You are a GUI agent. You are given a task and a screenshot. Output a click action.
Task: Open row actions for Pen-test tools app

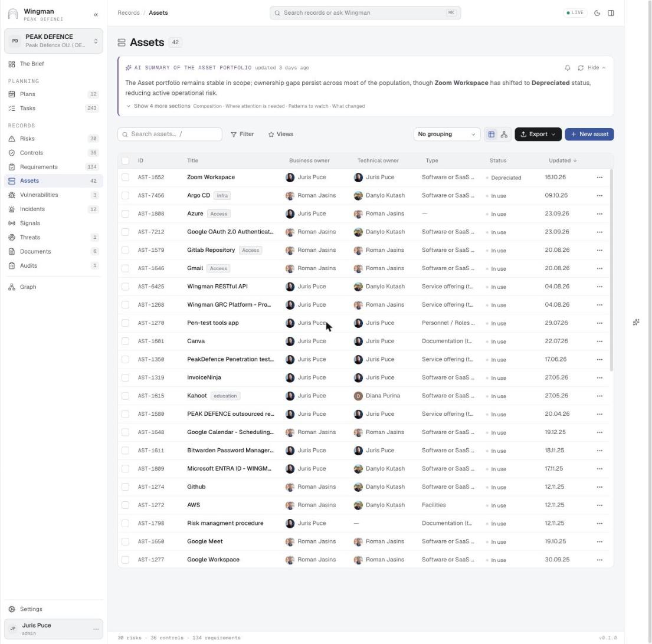599,323
